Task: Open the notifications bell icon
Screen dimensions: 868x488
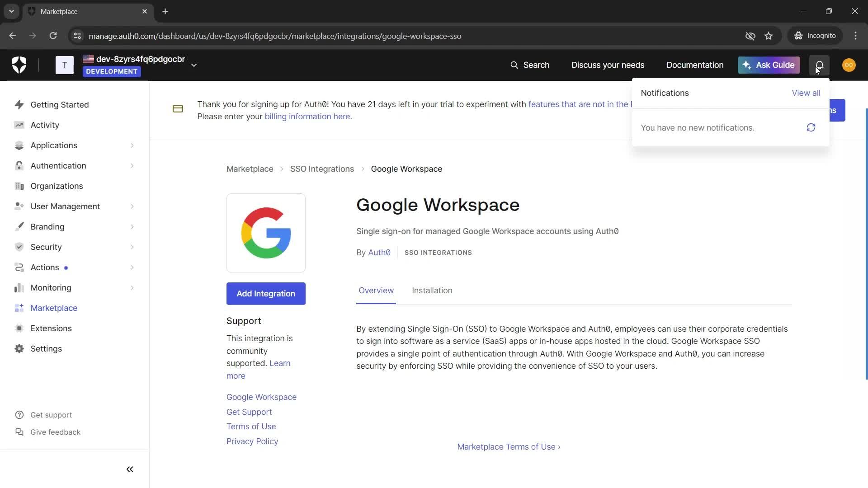Action: pyautogui.click(x=819, y=65)
